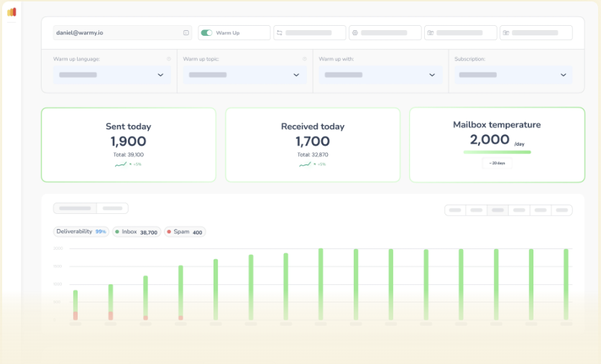
Task: Click the help icon beside Warm up language
Action: tap(169, 59)
